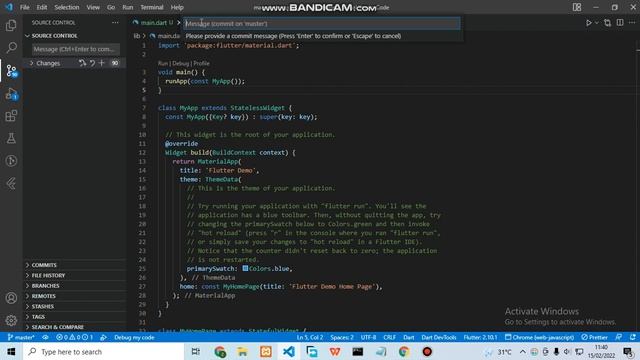Click Dart DevTools in status bar
Viewport: 640px width, 360px height.
[x=438, y=338]
